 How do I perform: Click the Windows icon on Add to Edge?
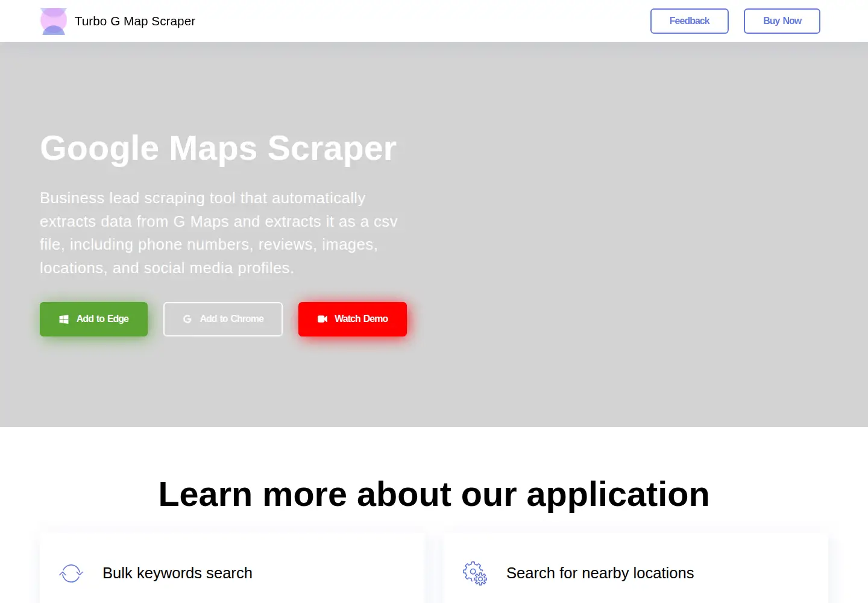pos(64,319)
